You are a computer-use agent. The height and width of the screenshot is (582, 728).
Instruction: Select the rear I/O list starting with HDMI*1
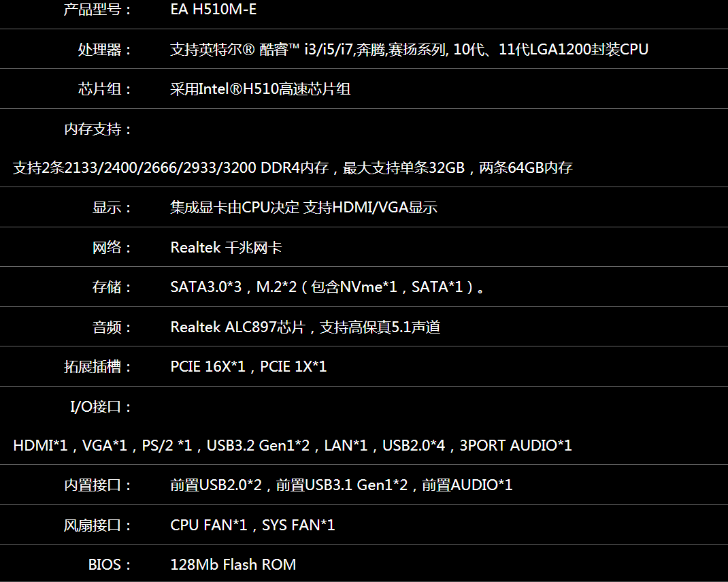click(293, 445)
